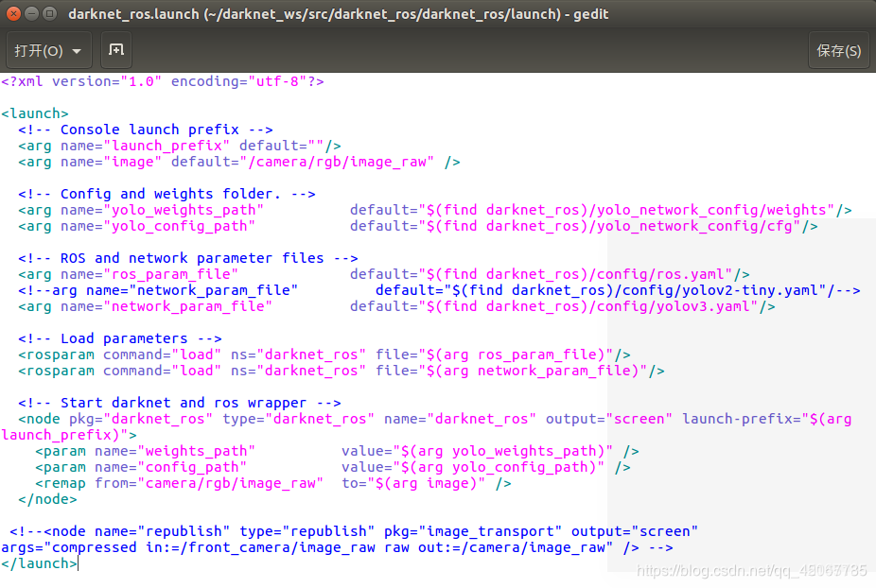Click the Config and weights folder comment
The width and height of the screenshot is (876, 588).
[166, 195]
